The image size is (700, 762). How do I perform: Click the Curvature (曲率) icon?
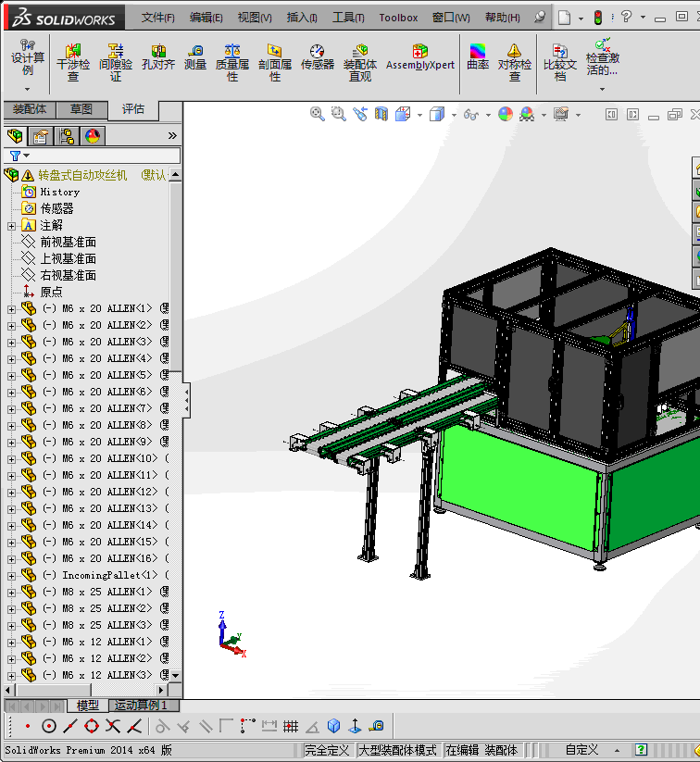tap(478, 57)
